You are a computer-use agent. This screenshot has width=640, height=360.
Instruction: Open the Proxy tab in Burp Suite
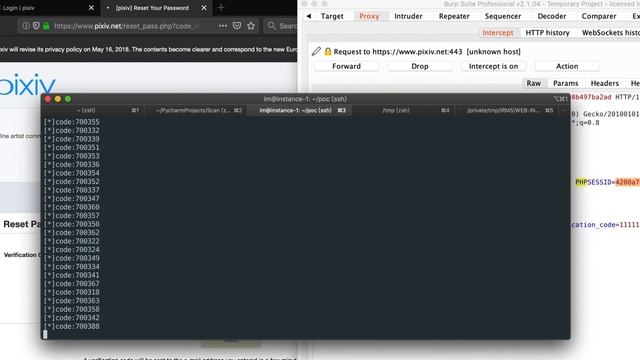[369, 16]
